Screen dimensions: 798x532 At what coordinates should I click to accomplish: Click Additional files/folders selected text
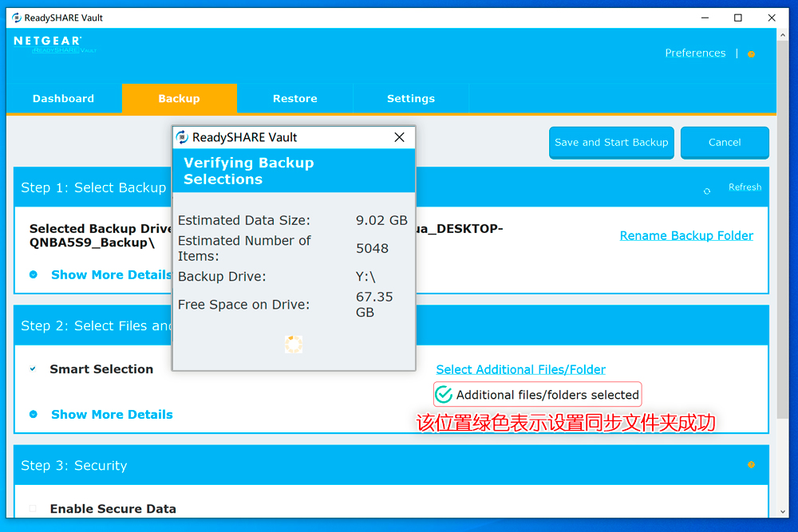tap(547, 395)
